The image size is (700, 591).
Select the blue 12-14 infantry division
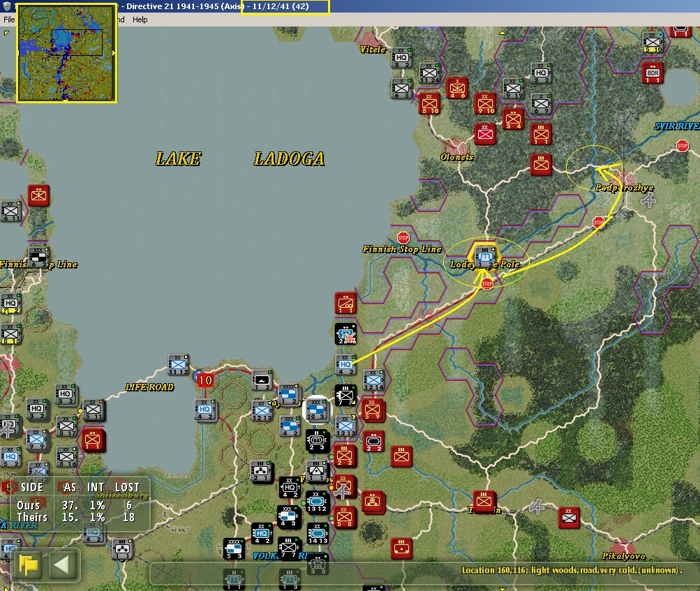point(373,380)
